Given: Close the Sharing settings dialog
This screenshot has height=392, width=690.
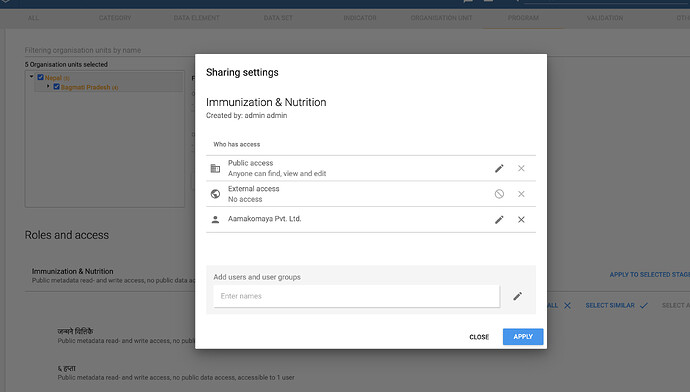Looking at the screenshot, I should pos(479,337).
